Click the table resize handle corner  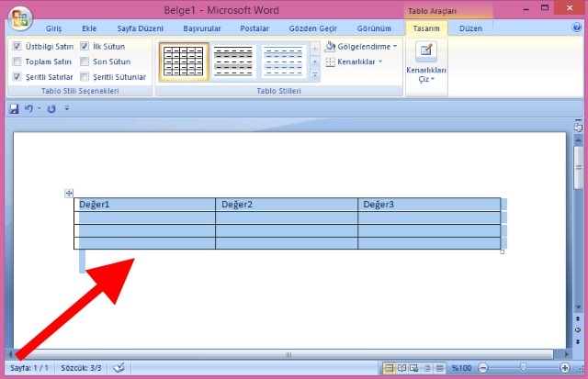pos(503,252)
